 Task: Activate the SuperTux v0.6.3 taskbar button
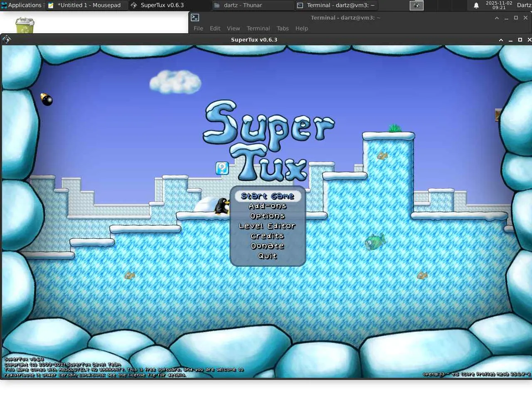(170, 5)
